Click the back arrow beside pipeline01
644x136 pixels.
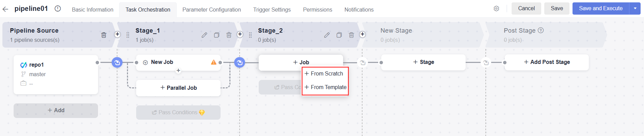pyautogui.click(x=5, y=9)
